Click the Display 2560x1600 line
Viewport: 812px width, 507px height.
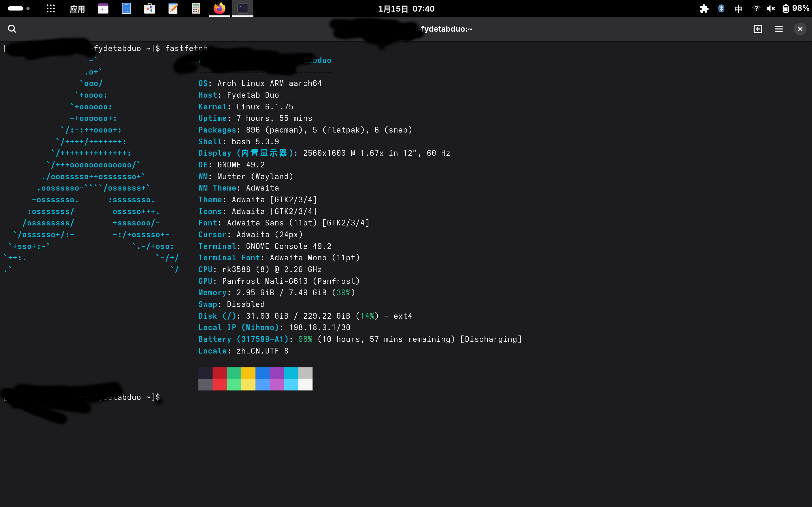tap(324, 153)
